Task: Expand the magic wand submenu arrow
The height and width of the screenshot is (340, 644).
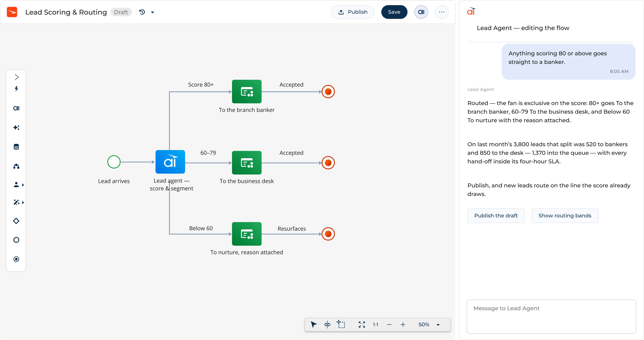Action: [23, 202]
